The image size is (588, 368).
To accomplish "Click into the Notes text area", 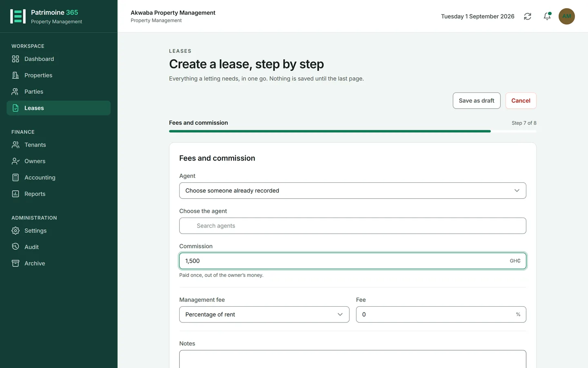I will click(x=353, y=359).
